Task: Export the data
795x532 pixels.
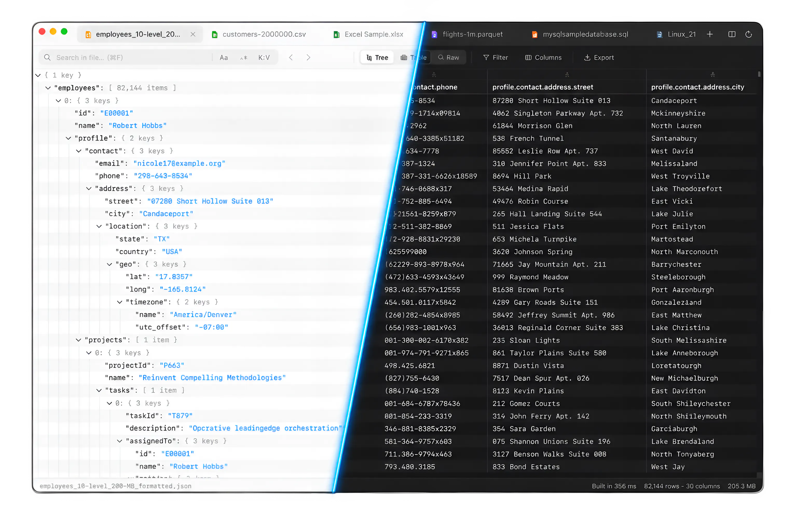Action: tap(599, 58)
